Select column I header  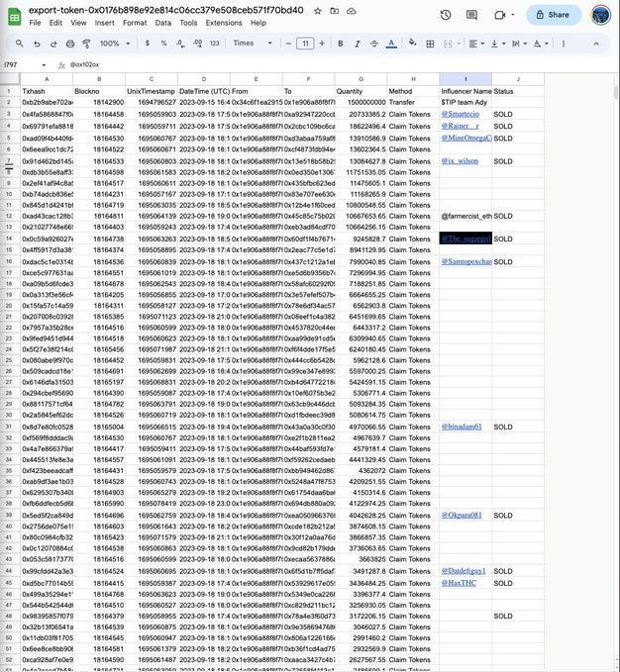coord(465,79)
